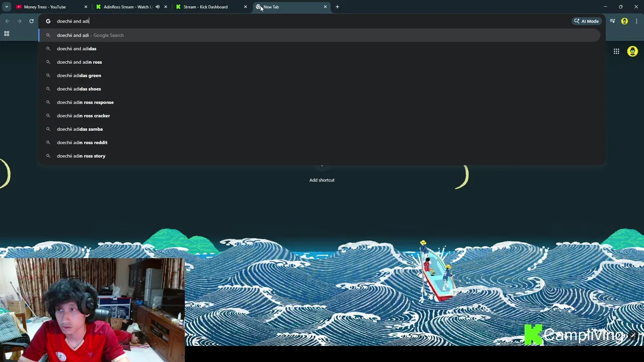This screenshot has height=362, width=644.
Task: Open Google account avatar on page
Action: pos(632,51)
